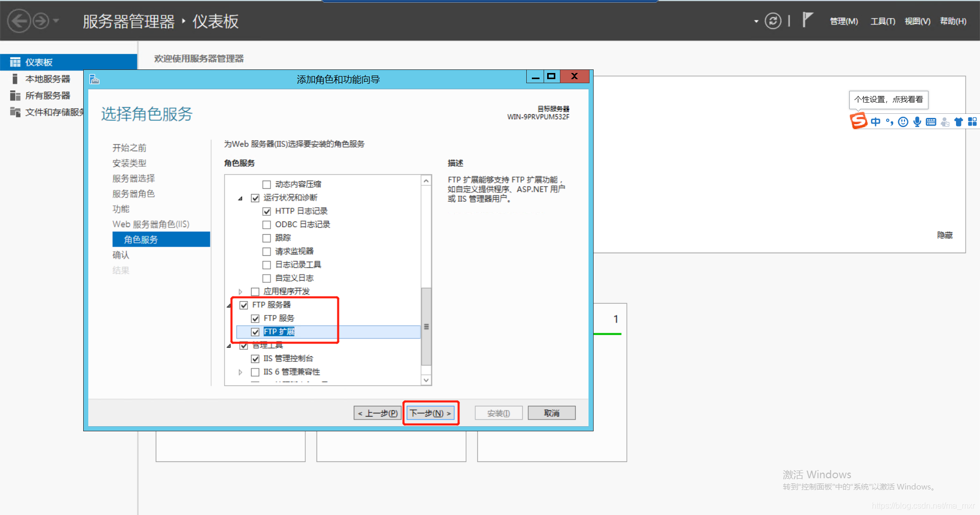Expand the 应用程序开发 tree node
Viewport: 980px width, 515px height.
tap(240, 291)
